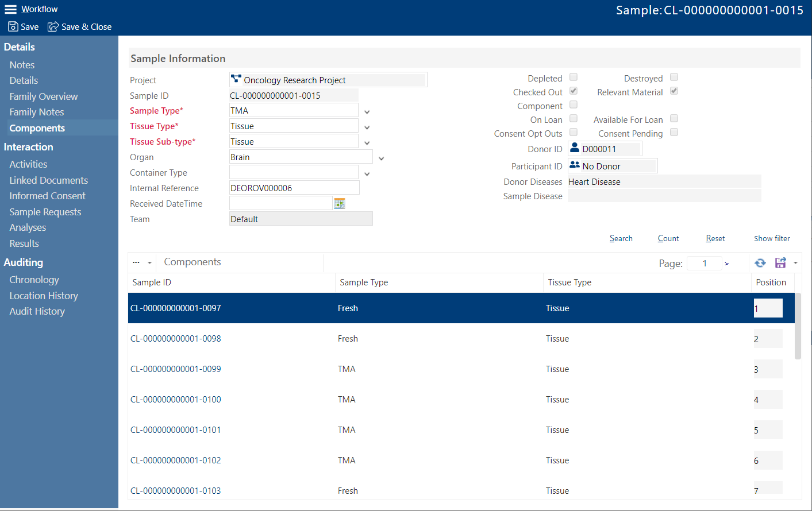The image size is (812, 511).
Task: Refresh the Components grid
Action: click(x=760, y=262)
